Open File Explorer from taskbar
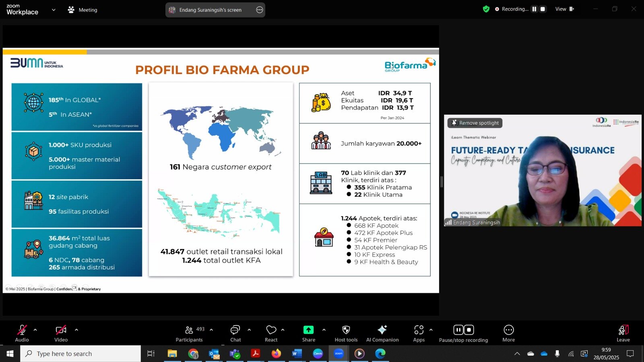 tap(172, 354)
